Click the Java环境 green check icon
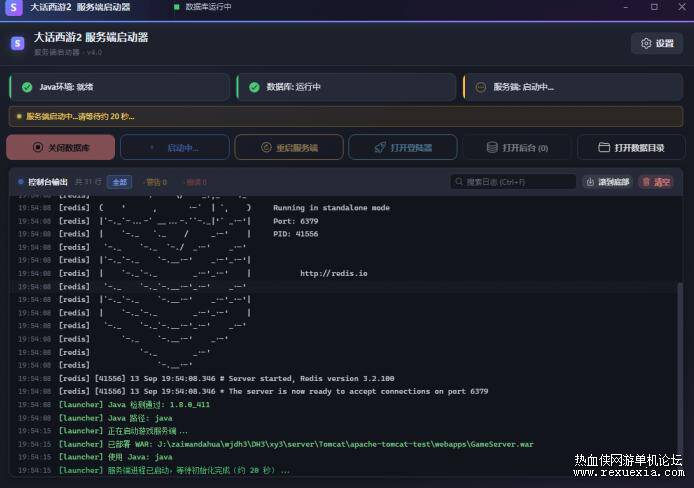The width and height of the screenshot is (694, 488). (x=27, y=87)
